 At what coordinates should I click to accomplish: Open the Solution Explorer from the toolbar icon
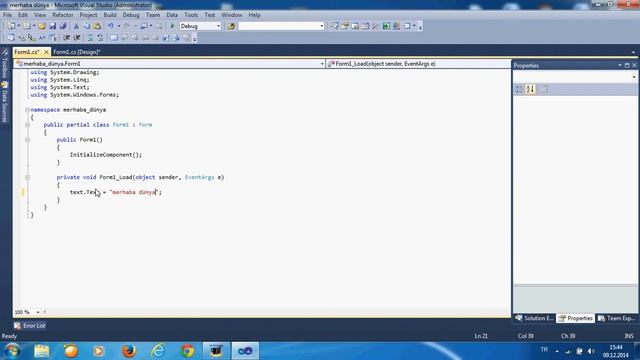pyautogui.click(x=334, y=26)
